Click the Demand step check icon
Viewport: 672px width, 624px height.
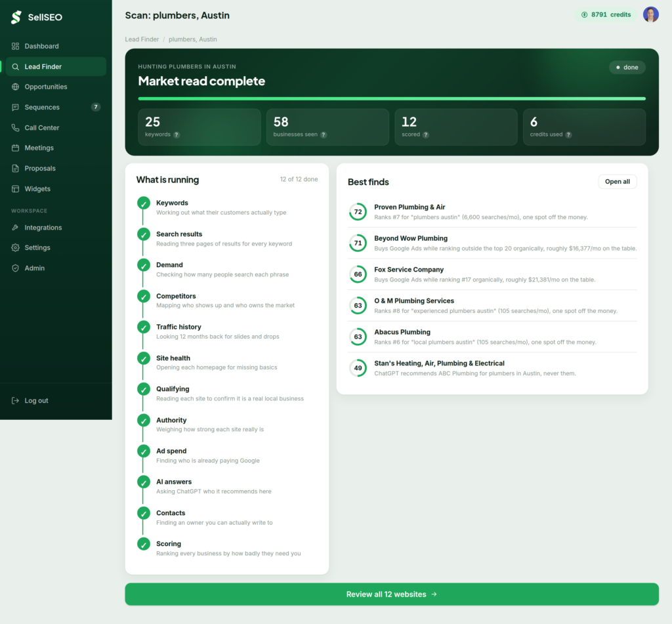(144, 265)
